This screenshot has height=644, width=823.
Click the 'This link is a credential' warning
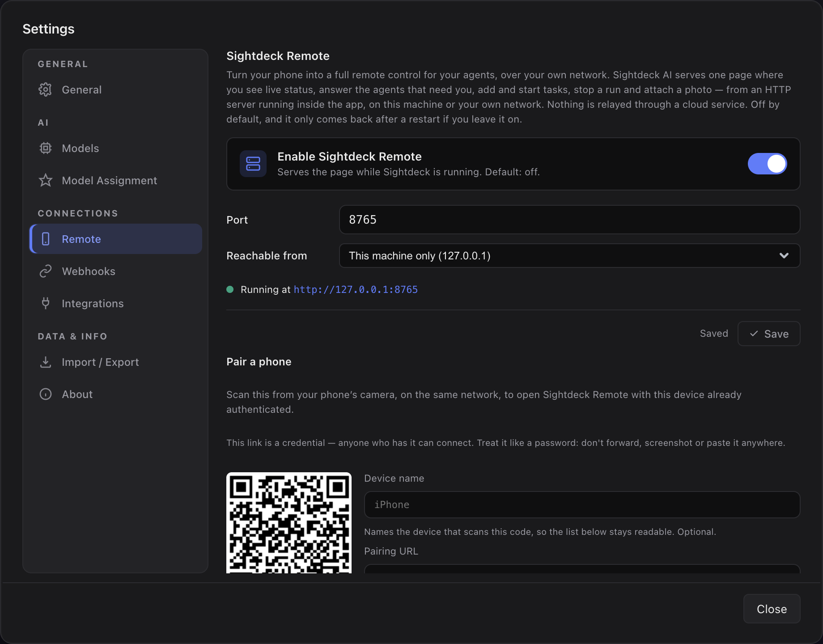(505, 443)
